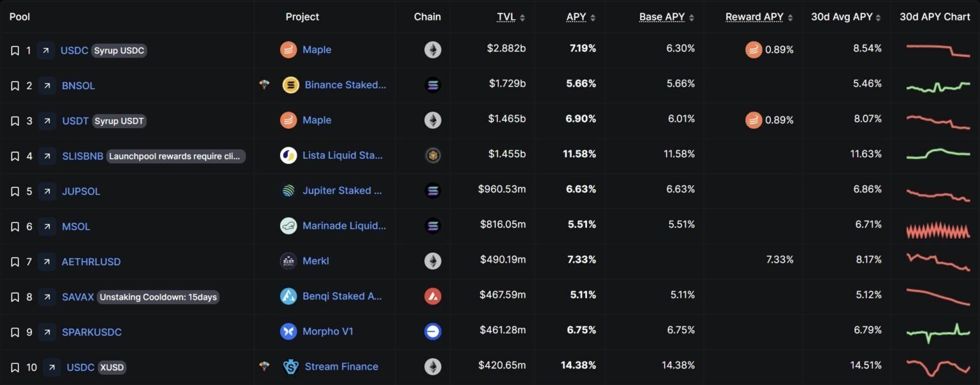Bookmark the SPARKUSDC pool
This screenshot has width=980, height=385.
15,332
